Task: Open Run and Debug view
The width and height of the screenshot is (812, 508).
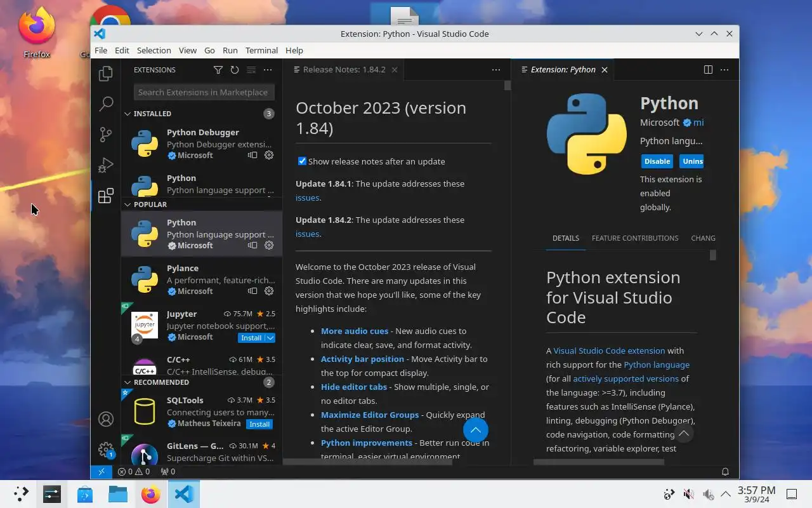Action: 106,165
